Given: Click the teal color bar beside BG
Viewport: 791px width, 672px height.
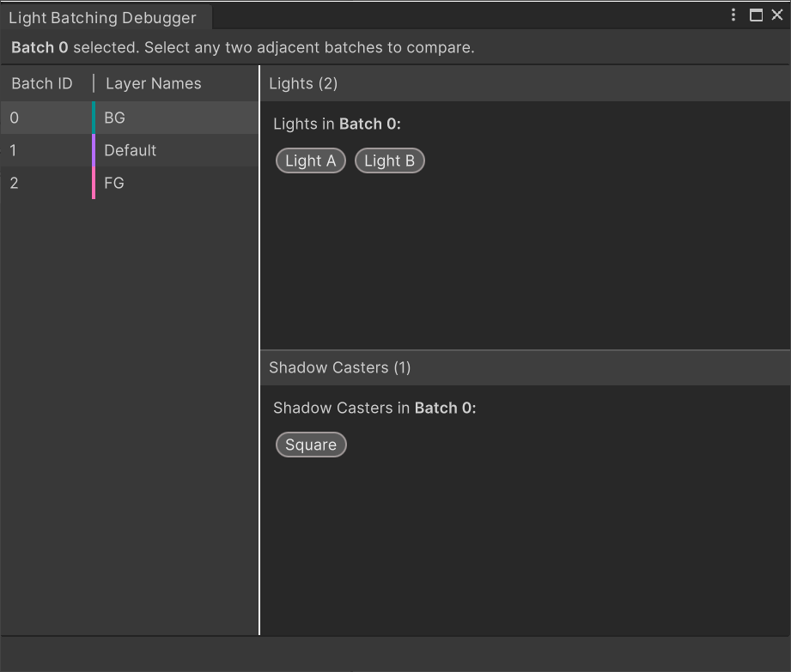Looking at the screenshot, I should click(94, 117).
